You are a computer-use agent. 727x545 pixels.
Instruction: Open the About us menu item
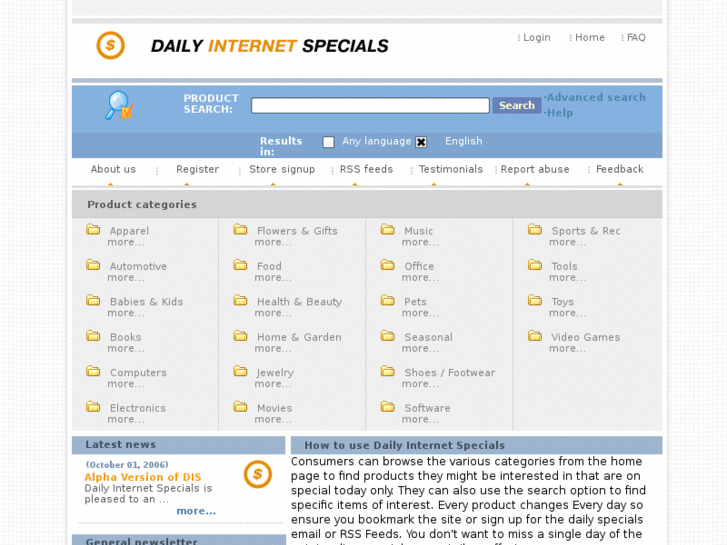click(x=113, y=169)
